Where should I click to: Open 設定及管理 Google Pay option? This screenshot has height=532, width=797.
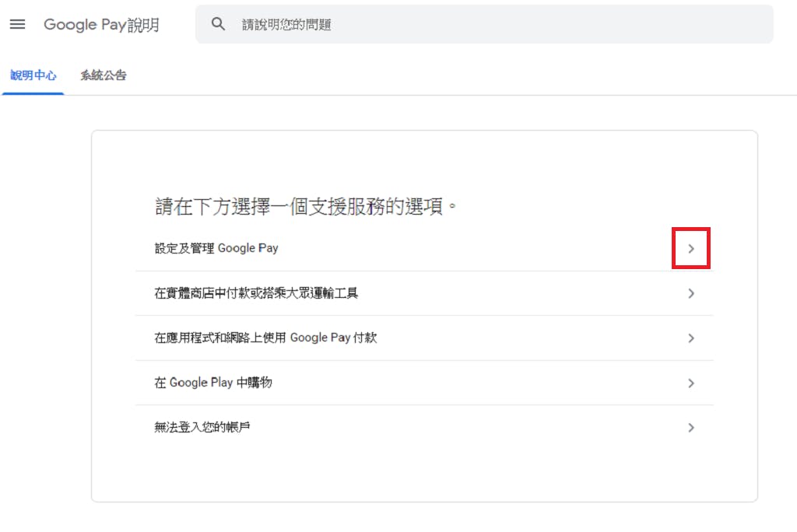(x=424, y=248)
